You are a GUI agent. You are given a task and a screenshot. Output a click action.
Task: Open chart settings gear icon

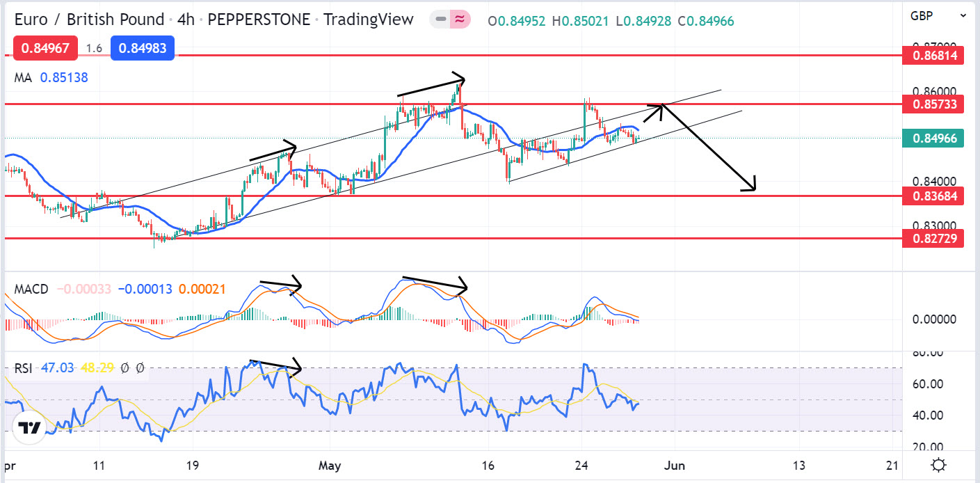pos(938,466)
